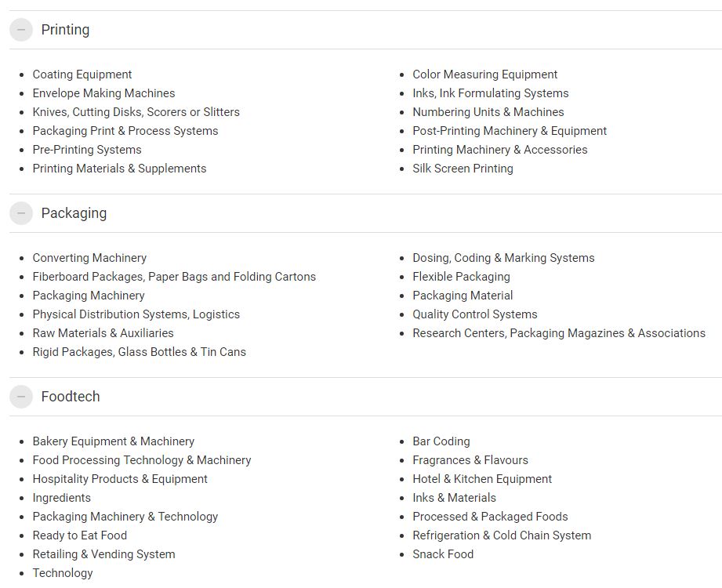Open Refrigeration & Cold Chain System
The height and width of the screenshot is (588, 722).
[x=502, y=535]
